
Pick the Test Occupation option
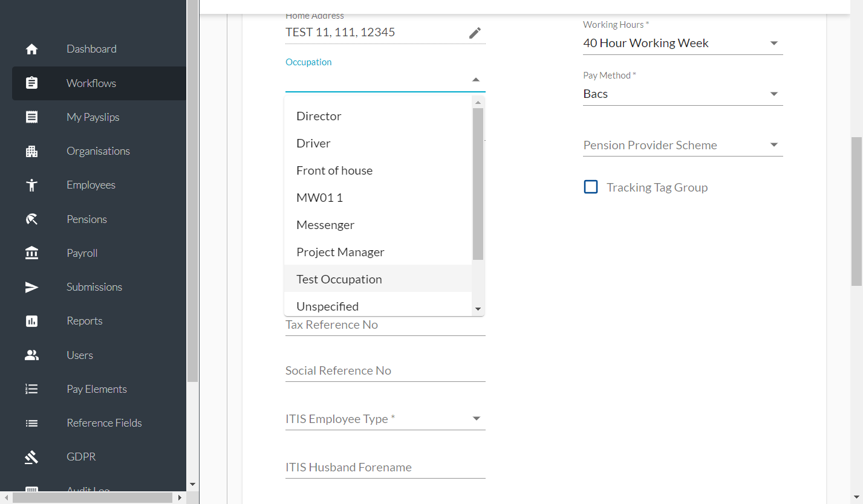point(378,279)
